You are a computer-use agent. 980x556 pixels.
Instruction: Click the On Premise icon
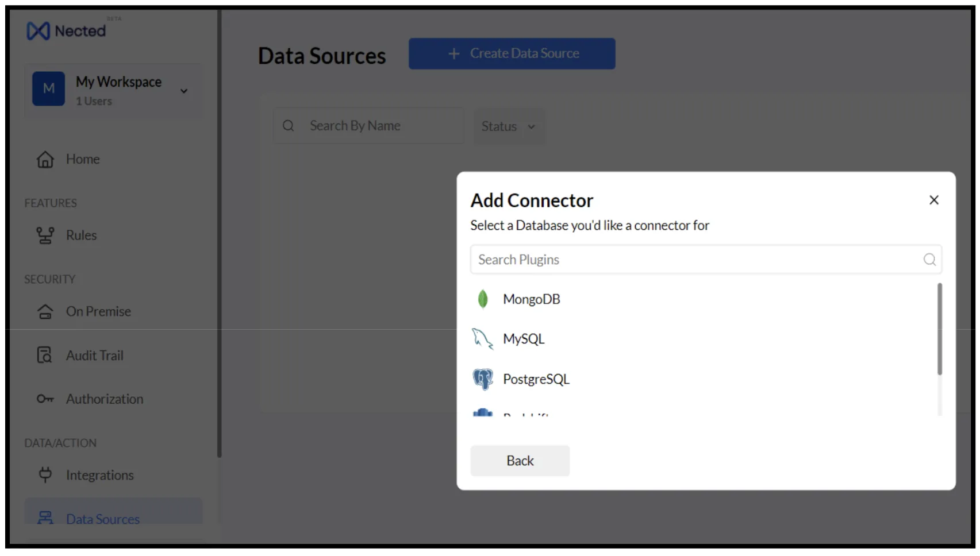point(45,311)
